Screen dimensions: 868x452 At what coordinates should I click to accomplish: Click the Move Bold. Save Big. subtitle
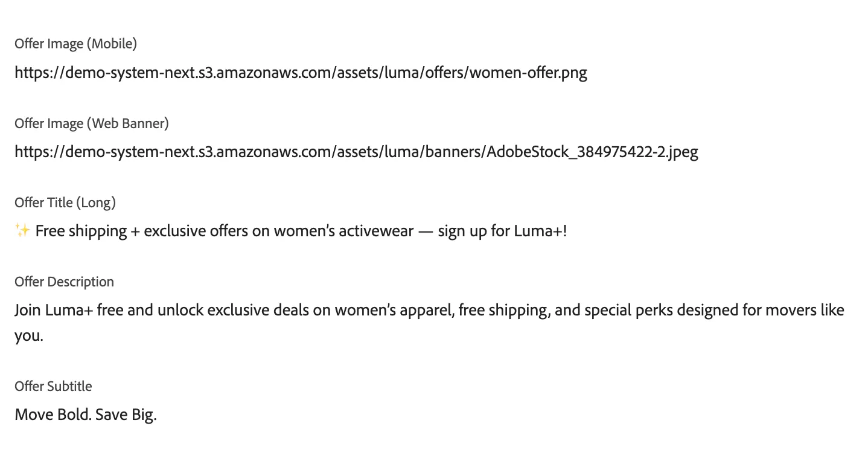point(86,415)
